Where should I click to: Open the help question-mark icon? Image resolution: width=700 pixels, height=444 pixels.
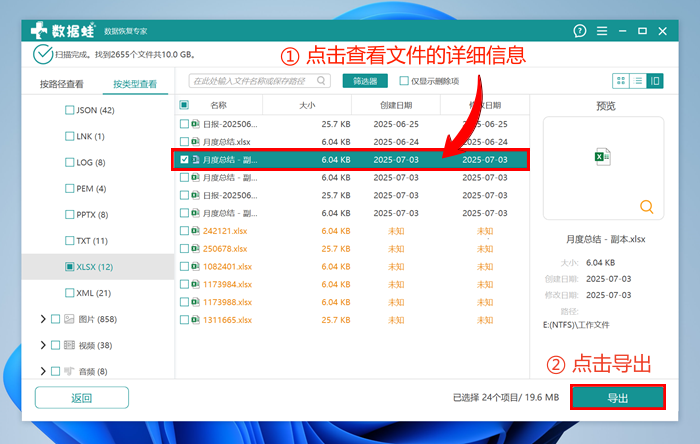[579, 31]
